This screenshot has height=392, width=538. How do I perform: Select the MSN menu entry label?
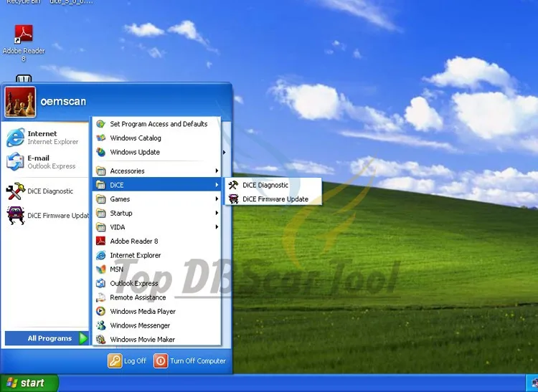tap(116, 269)
